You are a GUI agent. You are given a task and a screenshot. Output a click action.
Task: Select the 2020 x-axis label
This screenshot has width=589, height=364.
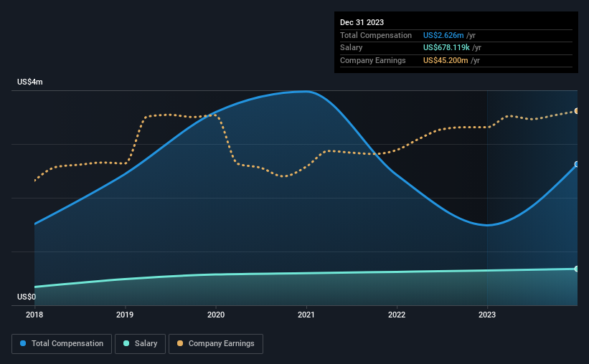click(x=216, y=315)
